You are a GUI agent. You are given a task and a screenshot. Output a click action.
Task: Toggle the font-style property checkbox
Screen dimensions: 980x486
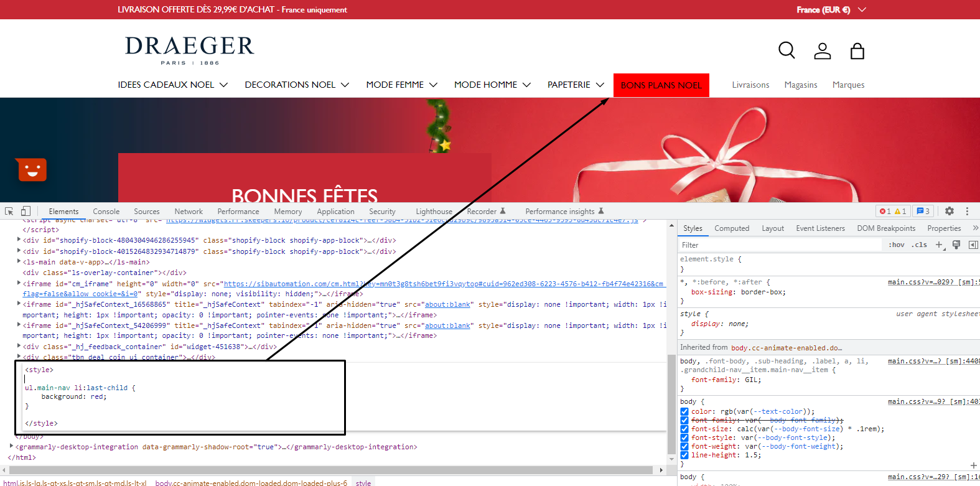click(x=684, y=437)
